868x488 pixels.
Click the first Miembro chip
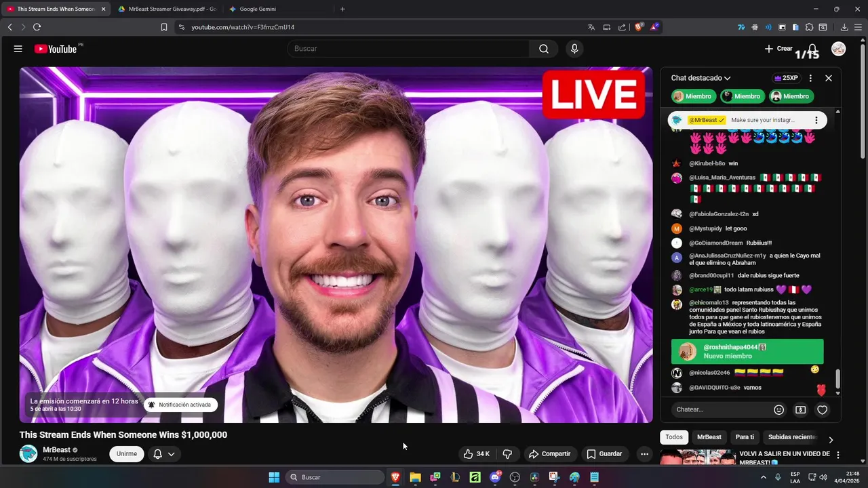[x=693, y=96]
